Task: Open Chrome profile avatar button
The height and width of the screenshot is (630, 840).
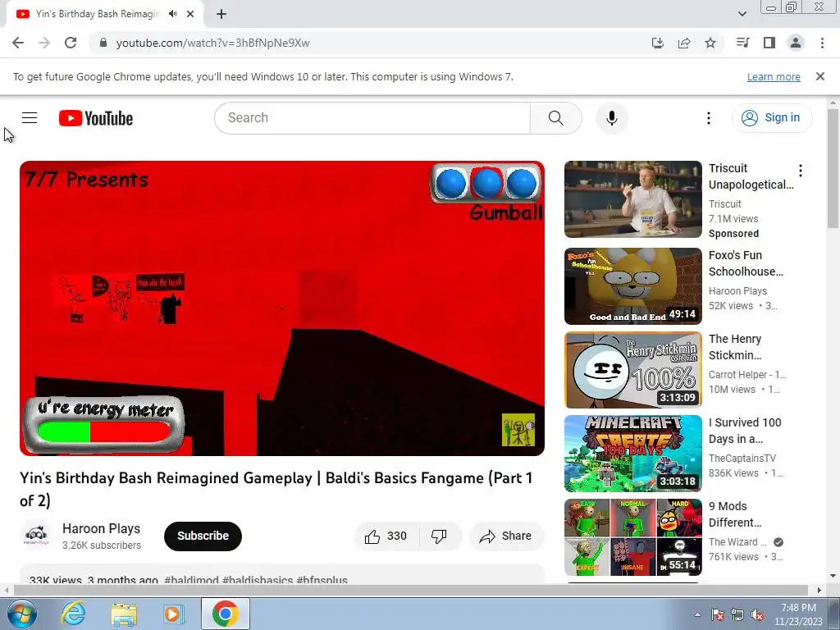Action: tap(796, 43)
